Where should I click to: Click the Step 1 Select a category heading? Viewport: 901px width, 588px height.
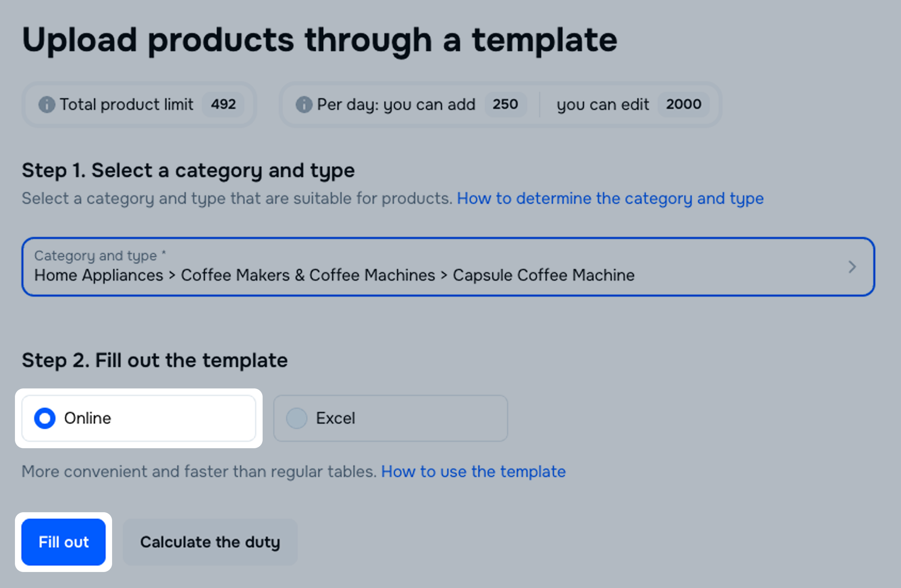pos(188,170)
